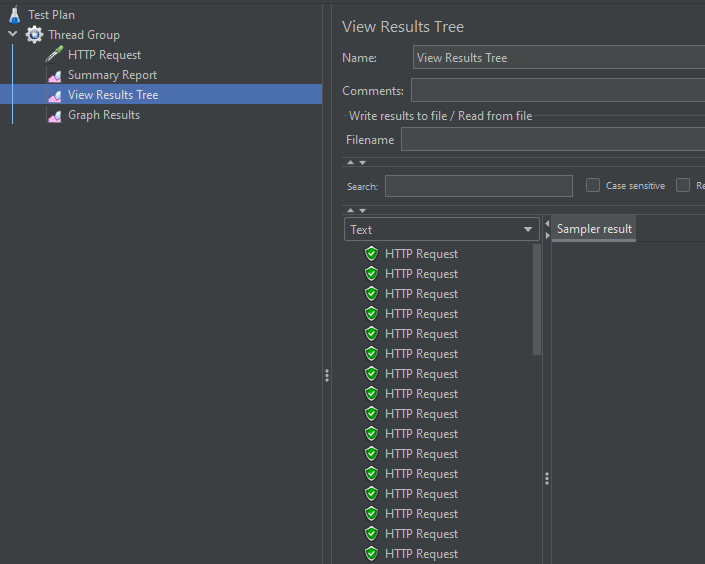
Task: Click the Graph Results listener icon
Action: [x=54, y=116]
